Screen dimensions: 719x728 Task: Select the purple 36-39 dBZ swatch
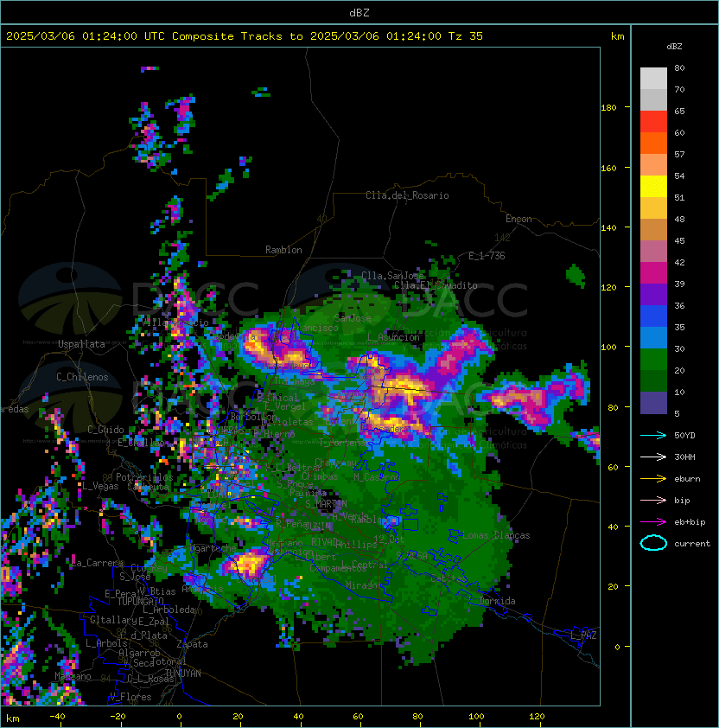[653, 294]
